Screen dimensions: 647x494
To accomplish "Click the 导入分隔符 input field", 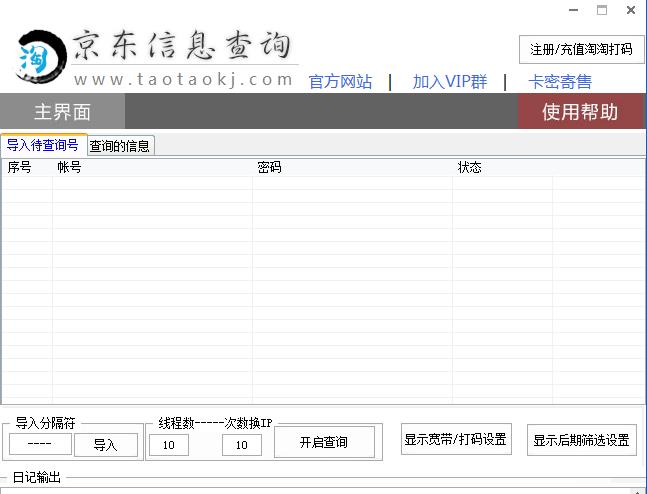I will [x=40, y=445].
